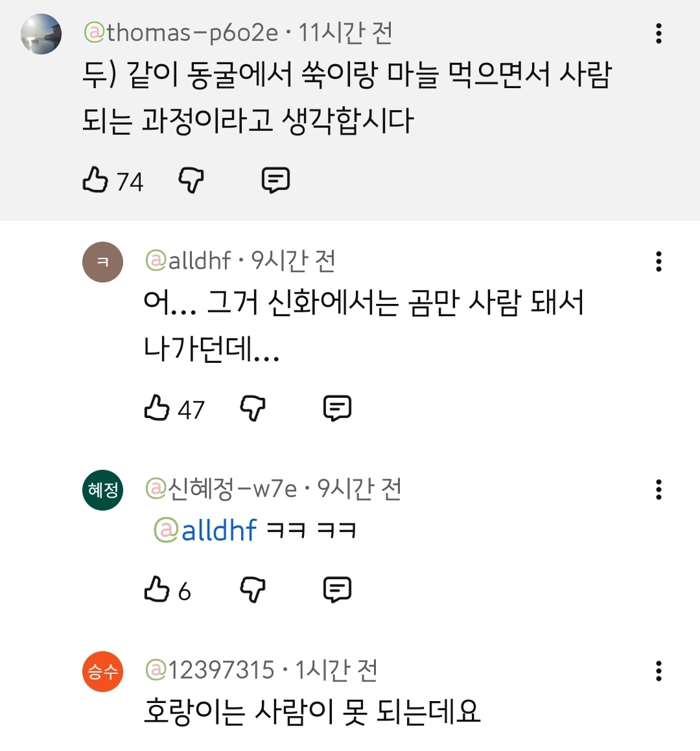This screenshot has height=751, width=700.
Task: Like 신혜정-w7e's reply with 6 likes
Action: coord(156,590)
